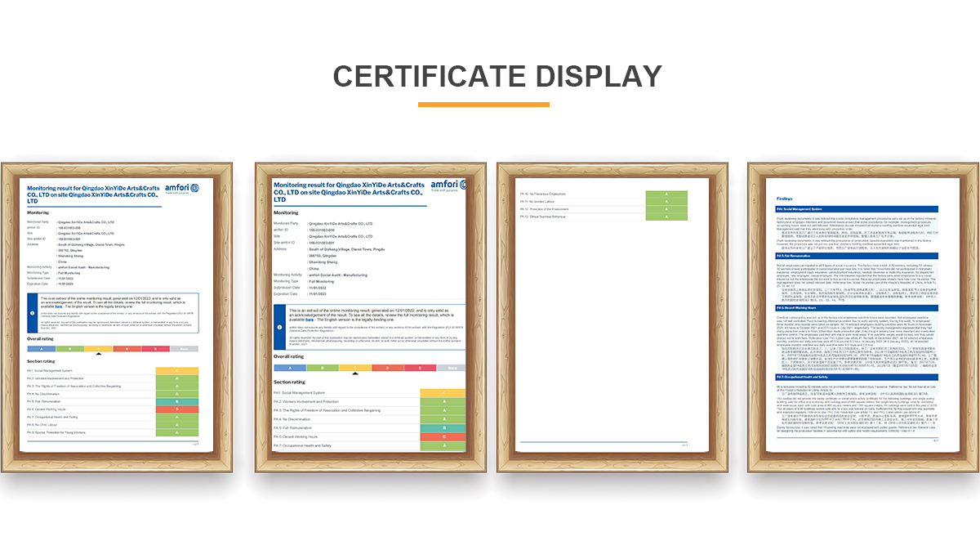This screenshot has width=980, height=541.
Task: Open the first framed amfori certificate
Action: [x=116, y=317]
